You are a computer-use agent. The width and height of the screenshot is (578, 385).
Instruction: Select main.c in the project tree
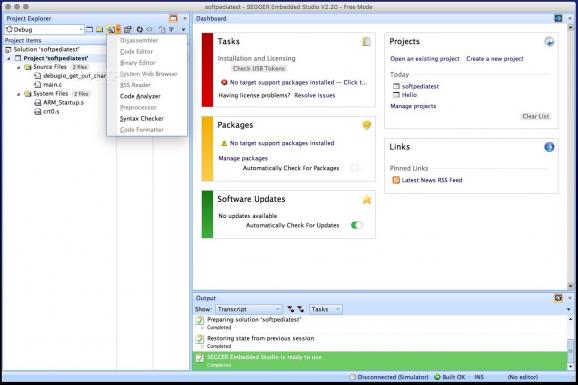[x=52, y=85]
